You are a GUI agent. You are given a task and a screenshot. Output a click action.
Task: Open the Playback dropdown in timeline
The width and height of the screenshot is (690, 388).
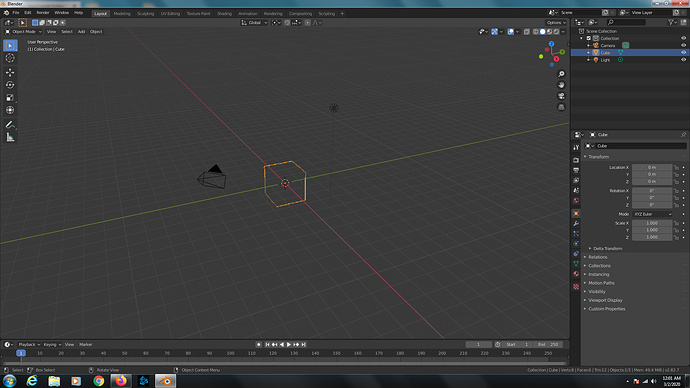(29, 344)
